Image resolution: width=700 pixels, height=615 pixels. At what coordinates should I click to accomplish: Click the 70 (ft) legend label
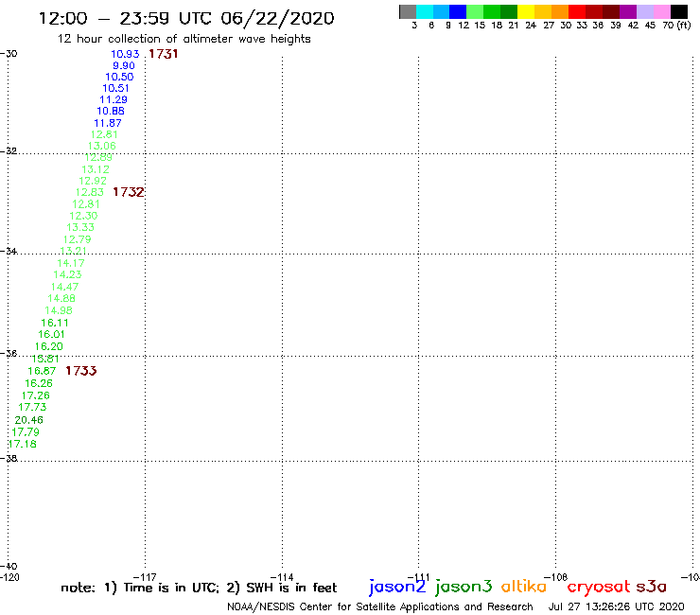pos(676,26)
